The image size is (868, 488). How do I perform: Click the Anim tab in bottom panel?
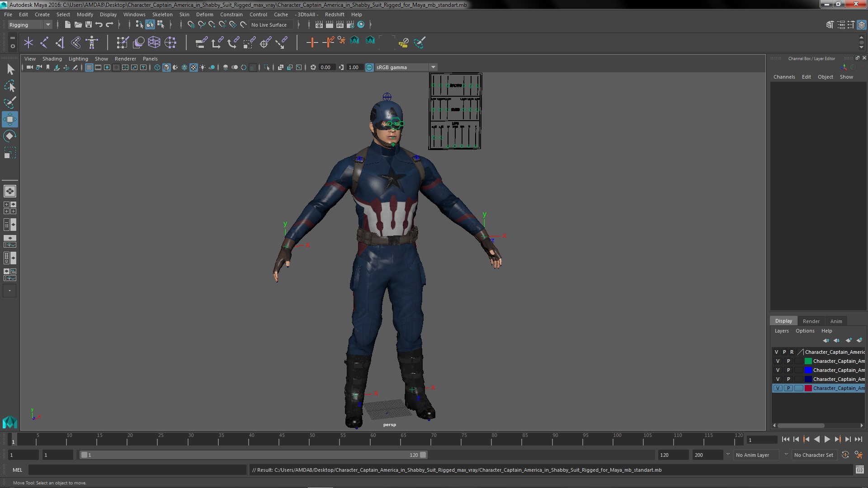[x=835, y=321]
